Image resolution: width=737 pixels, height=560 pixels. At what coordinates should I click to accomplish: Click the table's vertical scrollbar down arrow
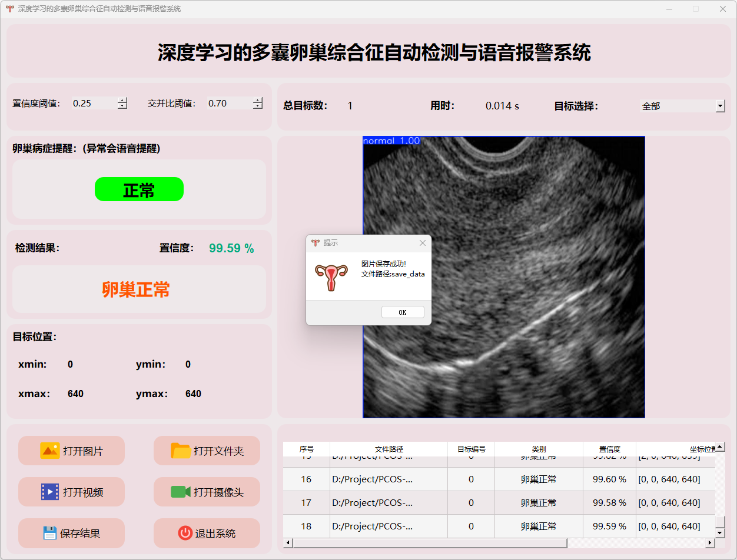pos(720,532)
